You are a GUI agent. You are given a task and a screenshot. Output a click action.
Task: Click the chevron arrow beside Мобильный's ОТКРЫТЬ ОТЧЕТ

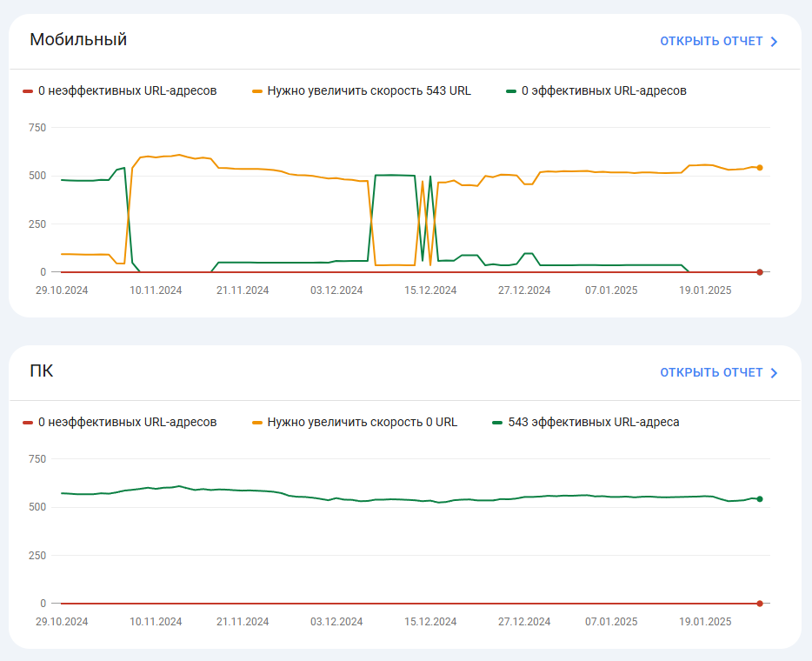pos(774,41)
